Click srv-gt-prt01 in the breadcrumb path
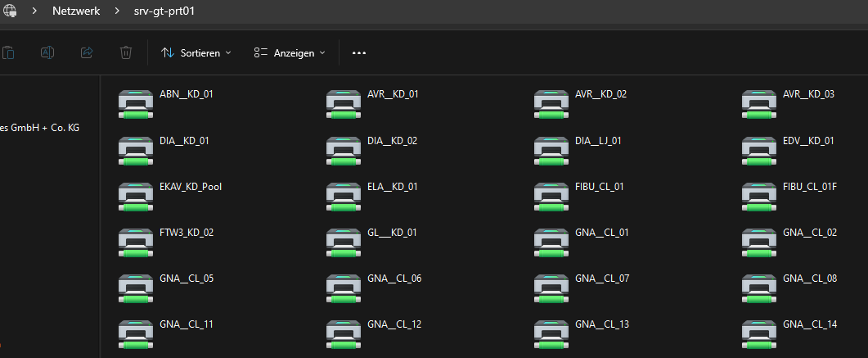Viewport: 868px width, 358px height. click(164, 12)
